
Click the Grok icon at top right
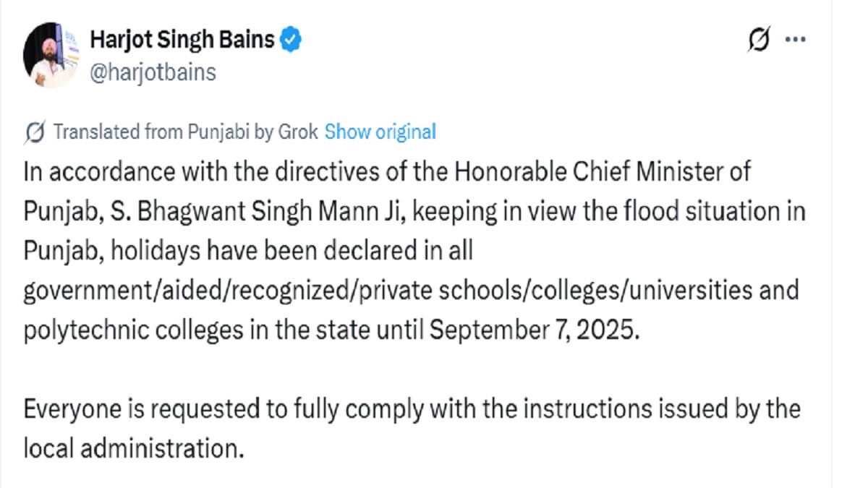tap(759, 40)
